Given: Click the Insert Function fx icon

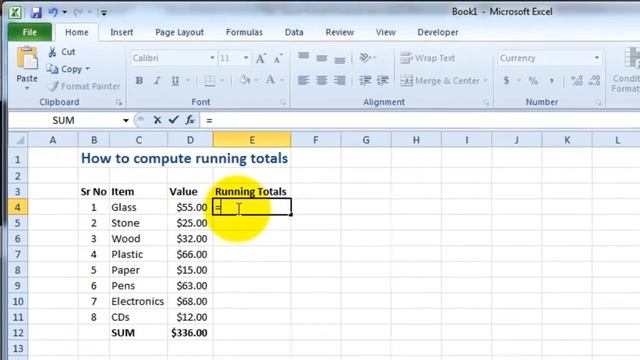Looking at the screenshot, I should click(x=190, y=120).
